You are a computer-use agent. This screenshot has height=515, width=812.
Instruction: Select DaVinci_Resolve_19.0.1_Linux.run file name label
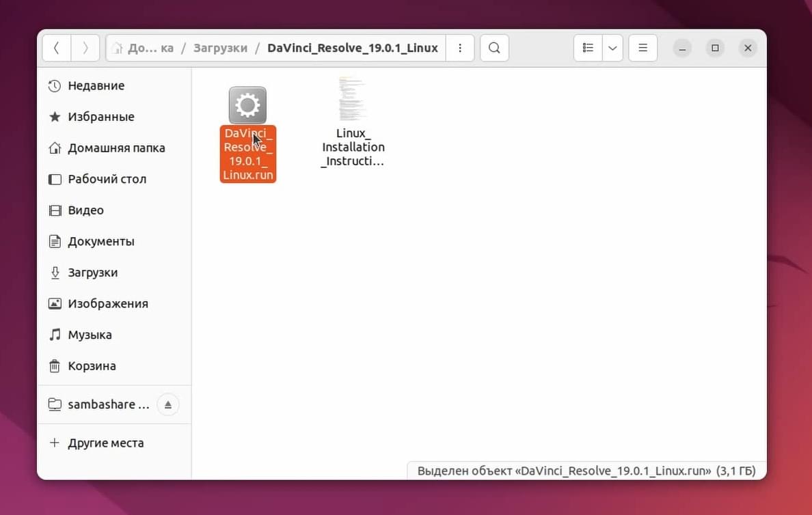pos(248,154)
